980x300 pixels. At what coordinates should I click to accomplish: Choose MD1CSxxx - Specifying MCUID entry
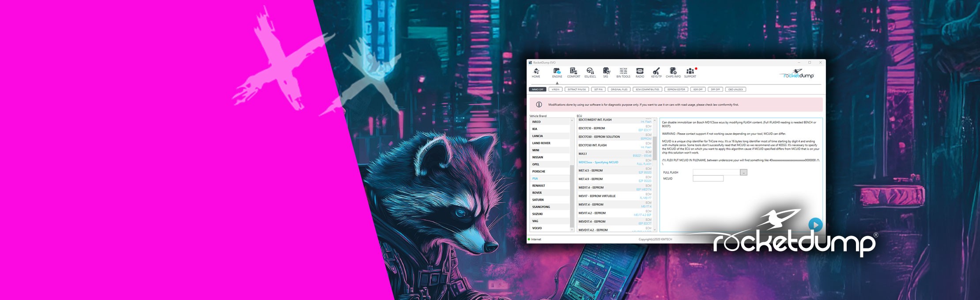click(x=615, y=162)
